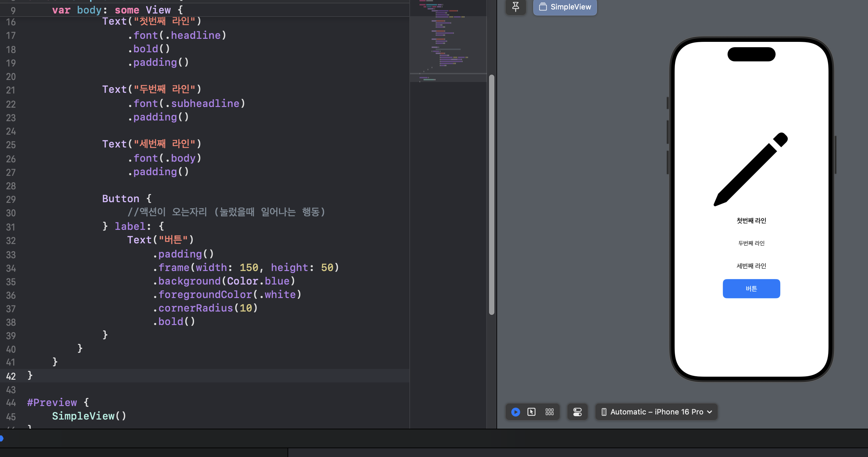Pin the canvas preview with the pin icon

[515, 7]
